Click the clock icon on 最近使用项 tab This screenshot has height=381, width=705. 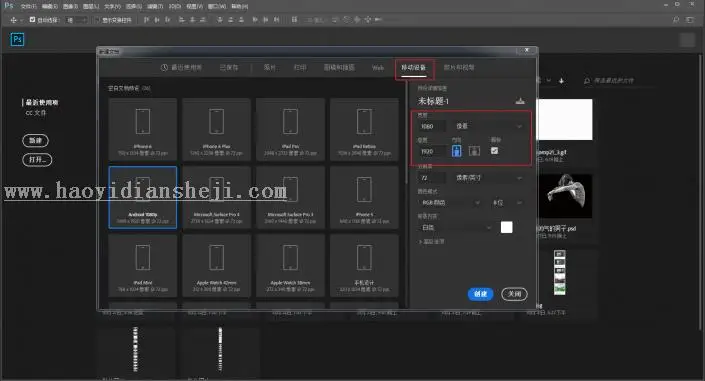164,67
